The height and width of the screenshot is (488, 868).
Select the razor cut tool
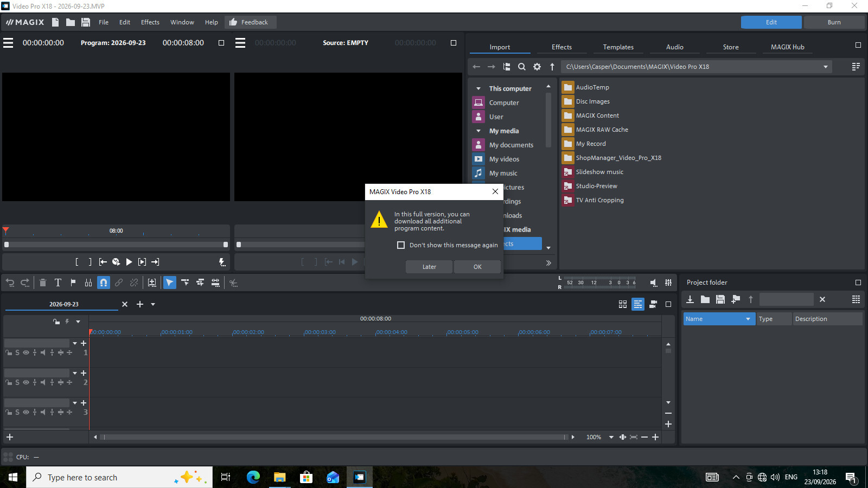click(x=234, y=282)
